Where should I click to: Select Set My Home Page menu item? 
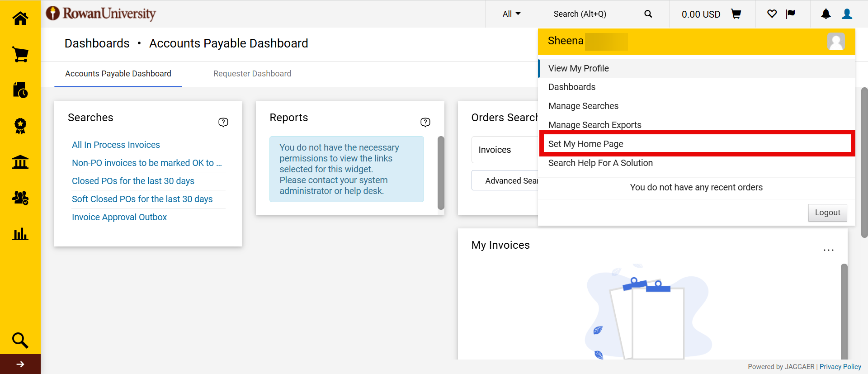585,144
